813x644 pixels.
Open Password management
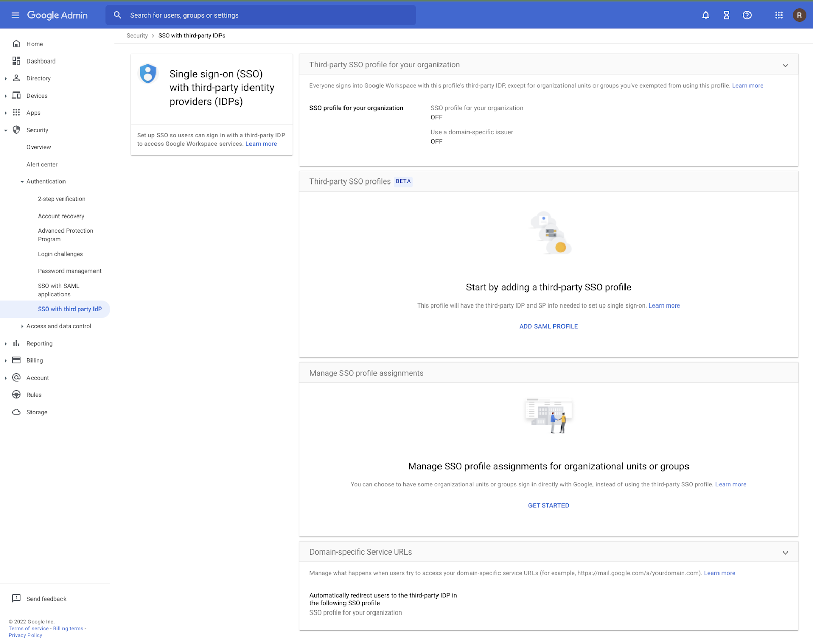point(70,271)
